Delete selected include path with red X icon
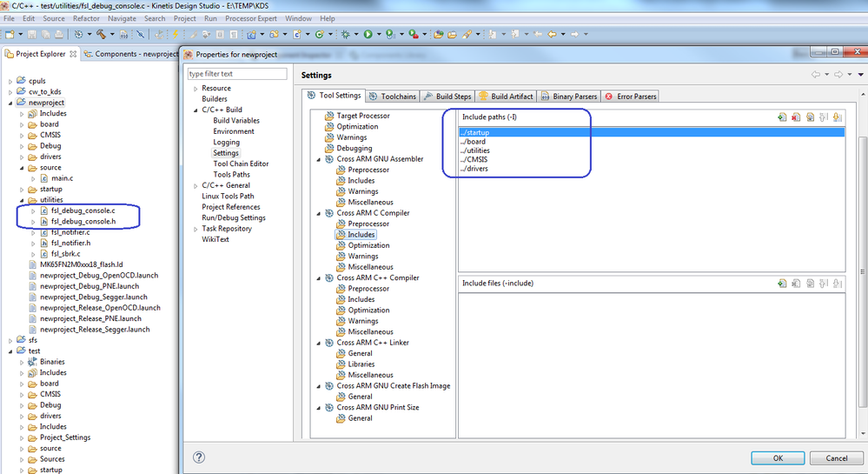 [x=796, y=117]
